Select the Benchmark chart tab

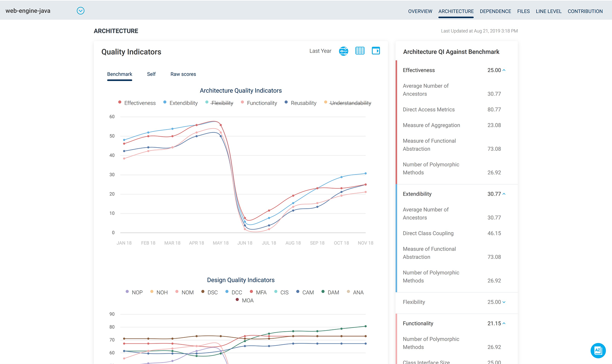pos(120,74)
